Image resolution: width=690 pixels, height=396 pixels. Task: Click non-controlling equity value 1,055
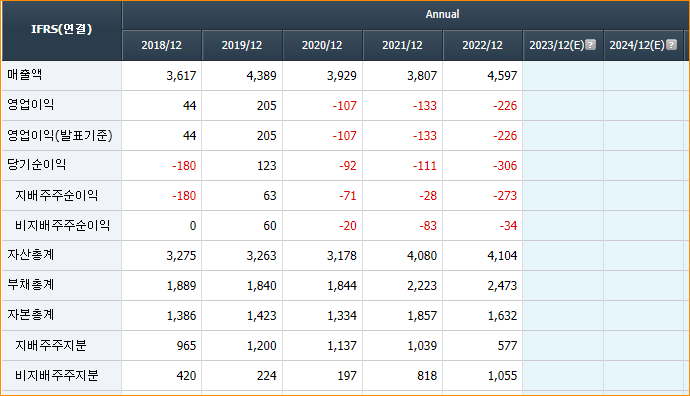[x=502, y=376]
